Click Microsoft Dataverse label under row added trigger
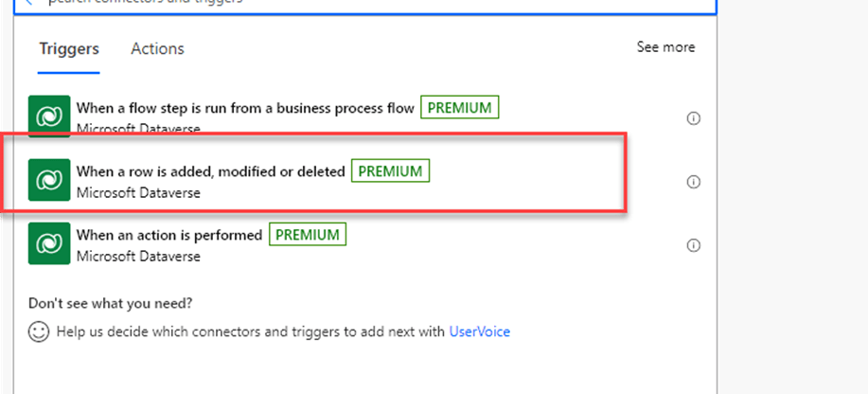The width and height of the screenshot is (868, 394). 138,192
